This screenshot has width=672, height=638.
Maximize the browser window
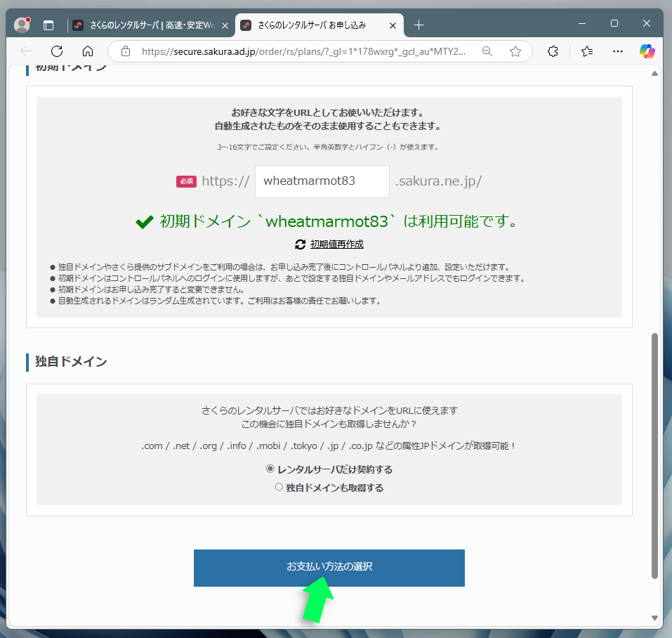tap(614, 24)
